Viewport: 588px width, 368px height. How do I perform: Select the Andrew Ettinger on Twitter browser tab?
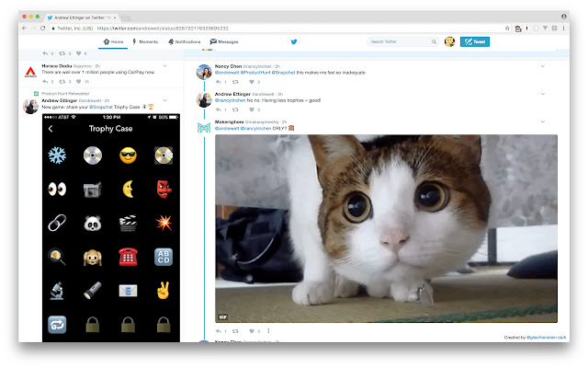[x=82, y=17]
